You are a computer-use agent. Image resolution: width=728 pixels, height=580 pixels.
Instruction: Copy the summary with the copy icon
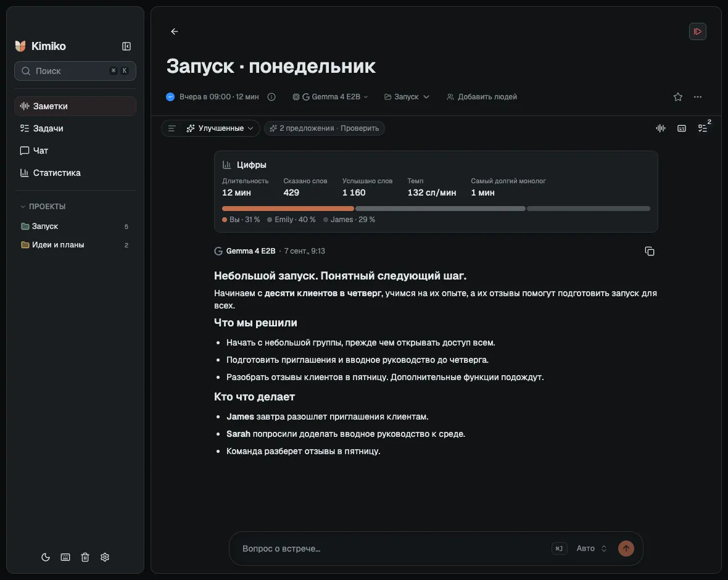[650, 251]
